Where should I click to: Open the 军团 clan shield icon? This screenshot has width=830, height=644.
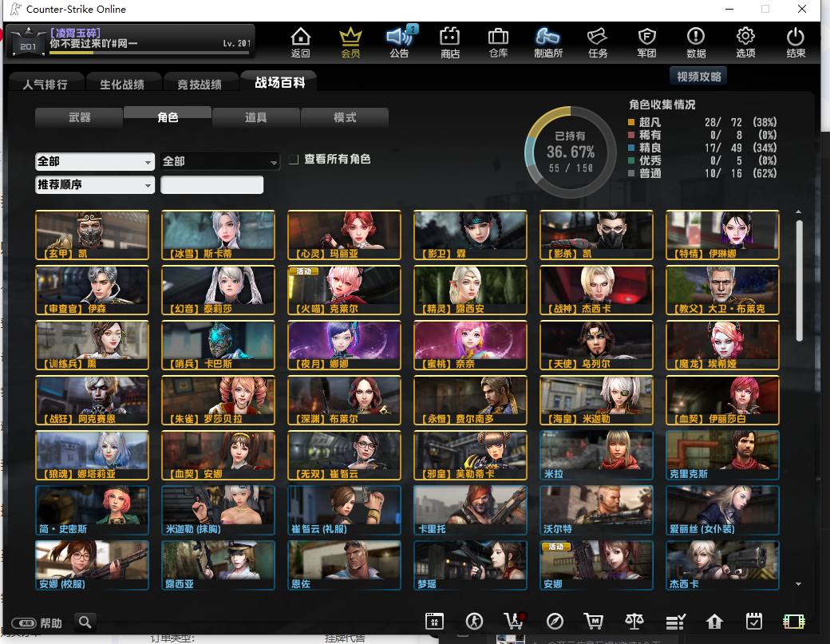[647, 42]
